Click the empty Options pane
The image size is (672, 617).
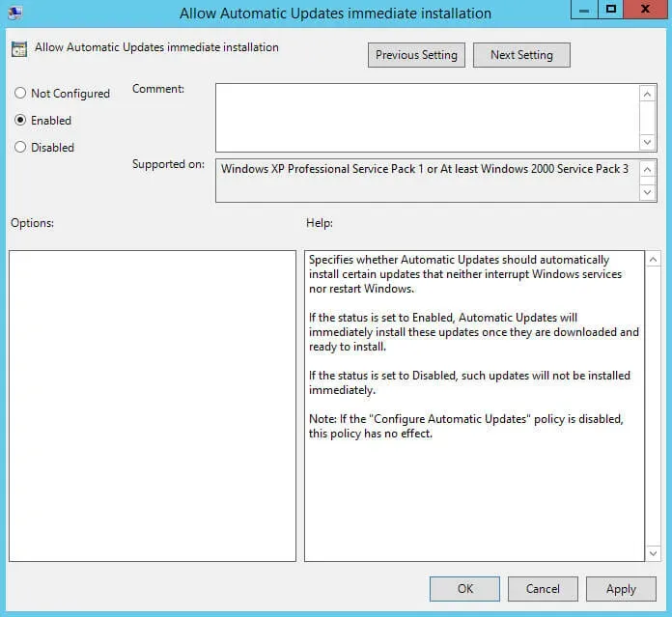point(153,406)
